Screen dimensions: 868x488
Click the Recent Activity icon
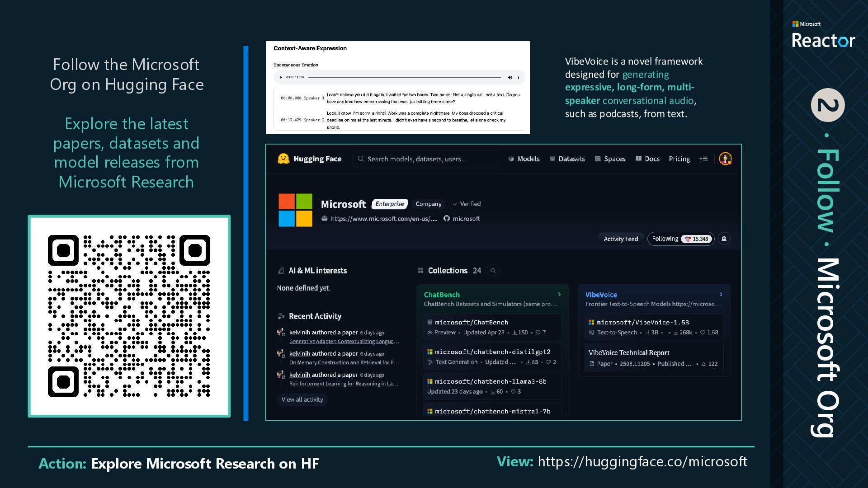pos(281,316)
